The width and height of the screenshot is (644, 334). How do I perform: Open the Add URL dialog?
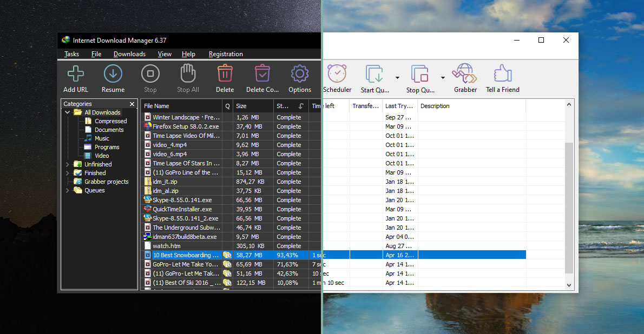[75, 78]
